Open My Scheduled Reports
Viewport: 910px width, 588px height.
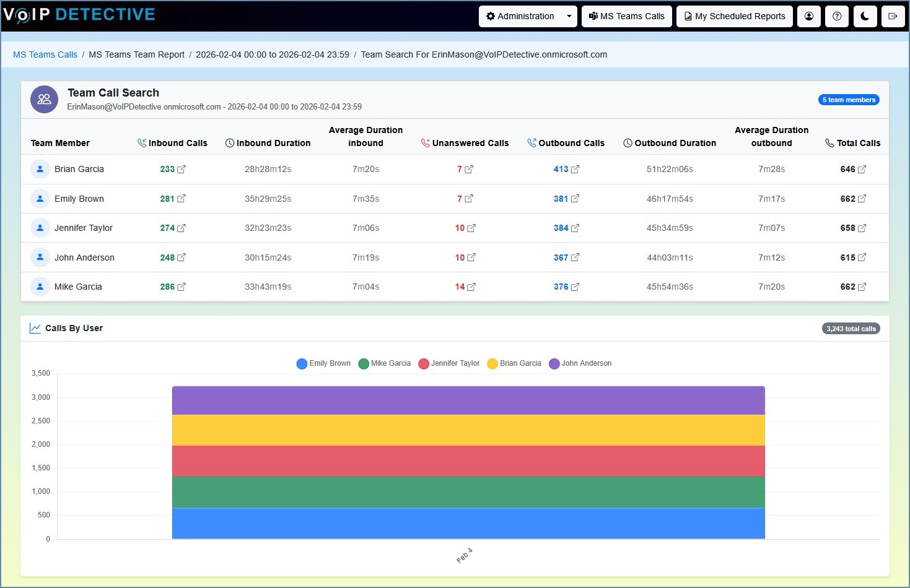pyautogui.click(x=734, y=17)
